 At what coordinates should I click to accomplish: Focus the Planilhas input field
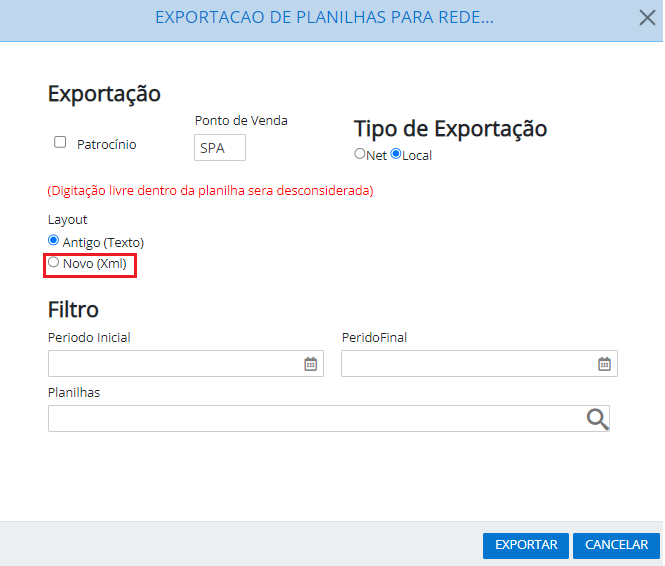329,418
